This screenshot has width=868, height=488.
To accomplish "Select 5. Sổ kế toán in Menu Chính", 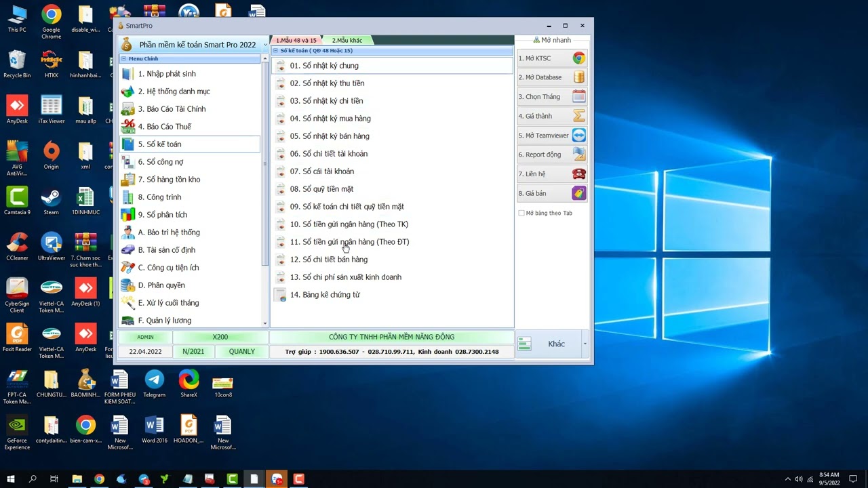I will click(x=190, y=144).
